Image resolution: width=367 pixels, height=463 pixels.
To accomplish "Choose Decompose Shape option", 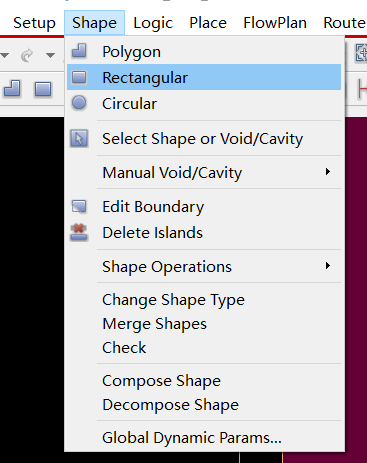I will pyautogui.click(x=170, y=405).
